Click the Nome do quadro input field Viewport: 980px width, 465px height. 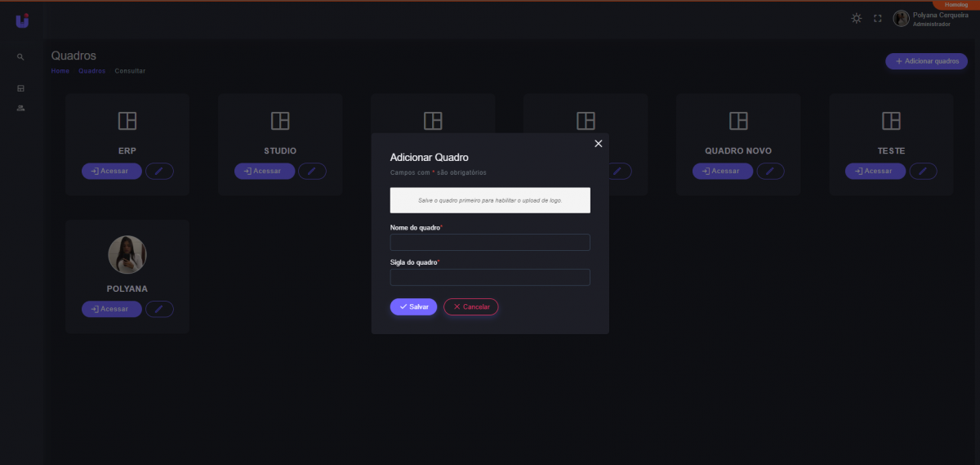pyautogui.click(x=490, y=243)
